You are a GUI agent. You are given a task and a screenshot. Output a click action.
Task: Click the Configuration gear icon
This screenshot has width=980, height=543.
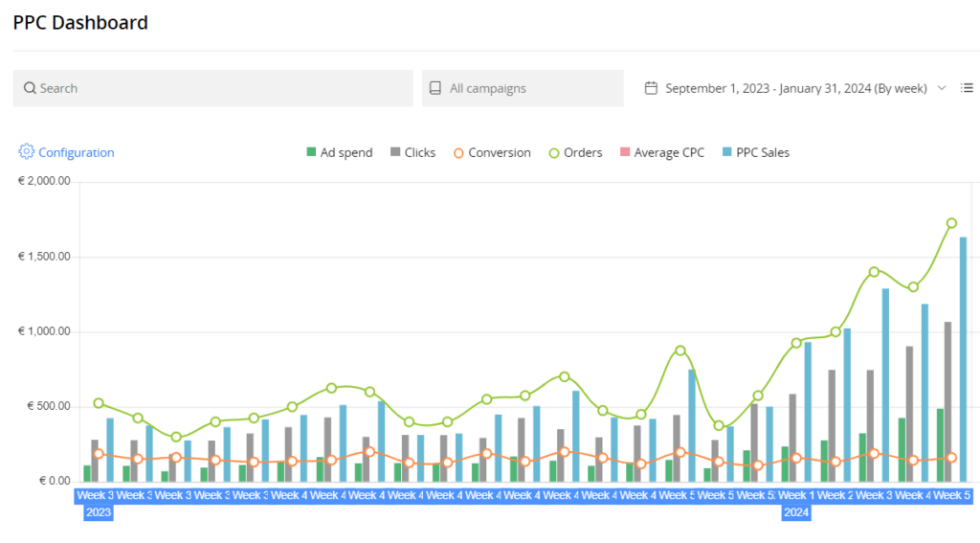26,152
